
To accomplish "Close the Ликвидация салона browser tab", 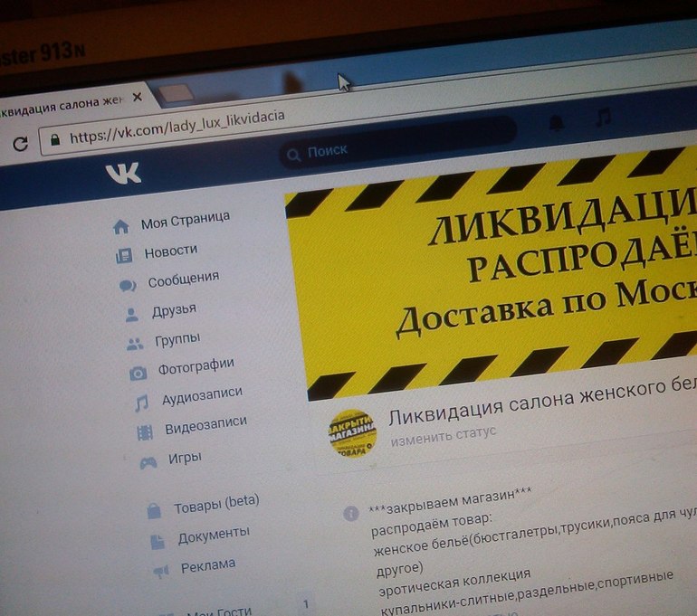I will pyautogui.click(x=138, y=98).
